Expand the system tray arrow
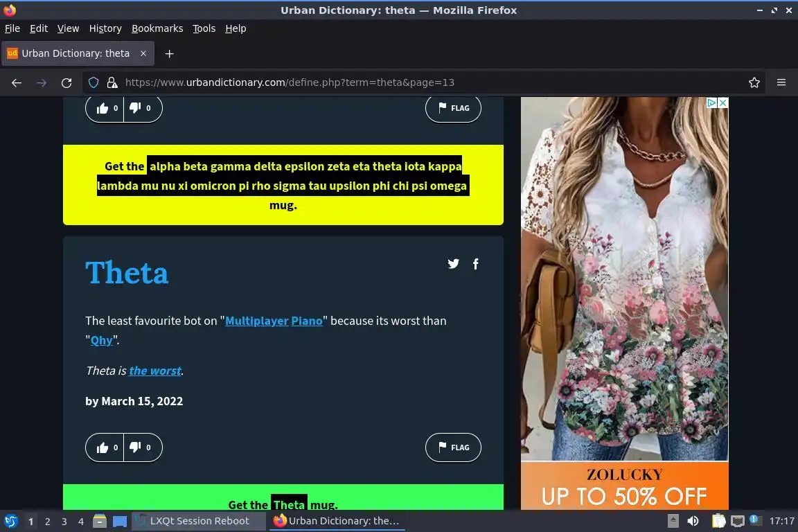The width and height of the screenshot is (798, 532). point(673,521)
